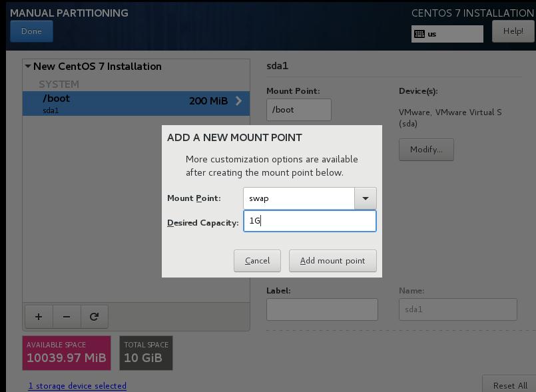Open the 1 storage device selected link
This screenshot has width=536, height=392.
click(77, 385)
